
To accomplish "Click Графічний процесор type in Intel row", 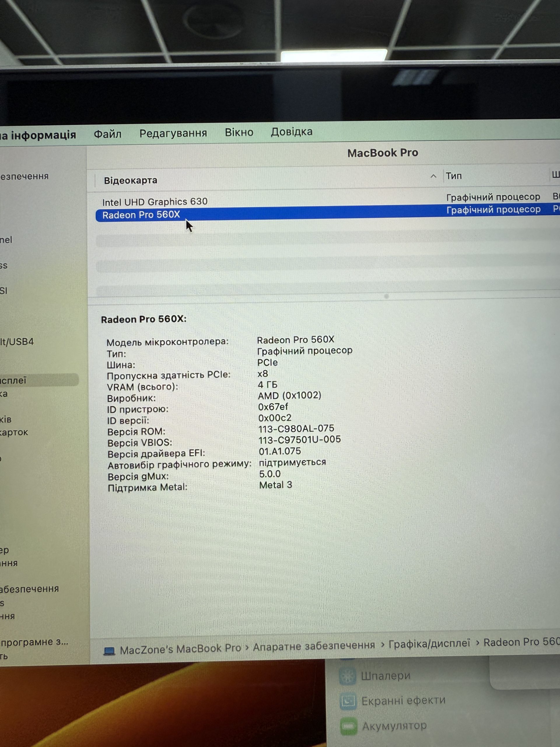I will click(493, 197).
